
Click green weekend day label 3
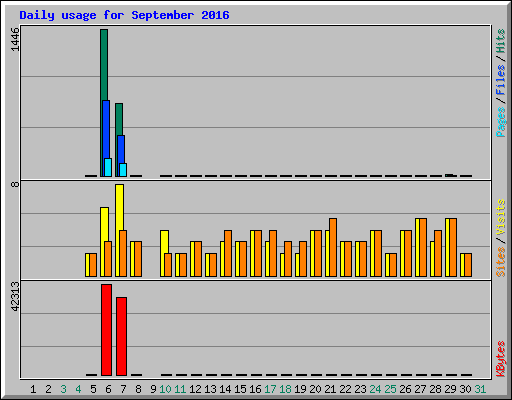pyautogui.click(x=63, y=389)
